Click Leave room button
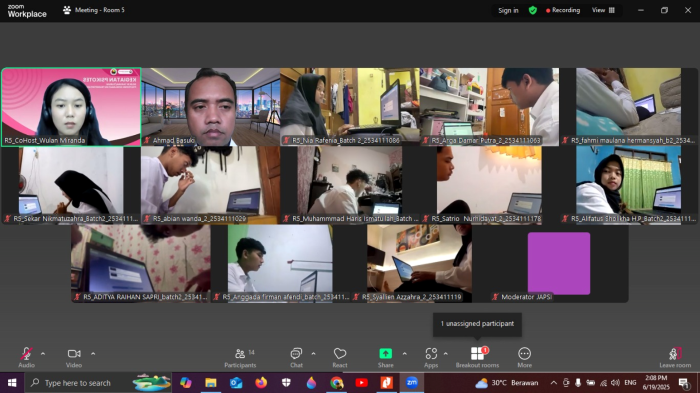Viewport: 700px width, 393px height. pyautogui.click(x=675, y=358)
